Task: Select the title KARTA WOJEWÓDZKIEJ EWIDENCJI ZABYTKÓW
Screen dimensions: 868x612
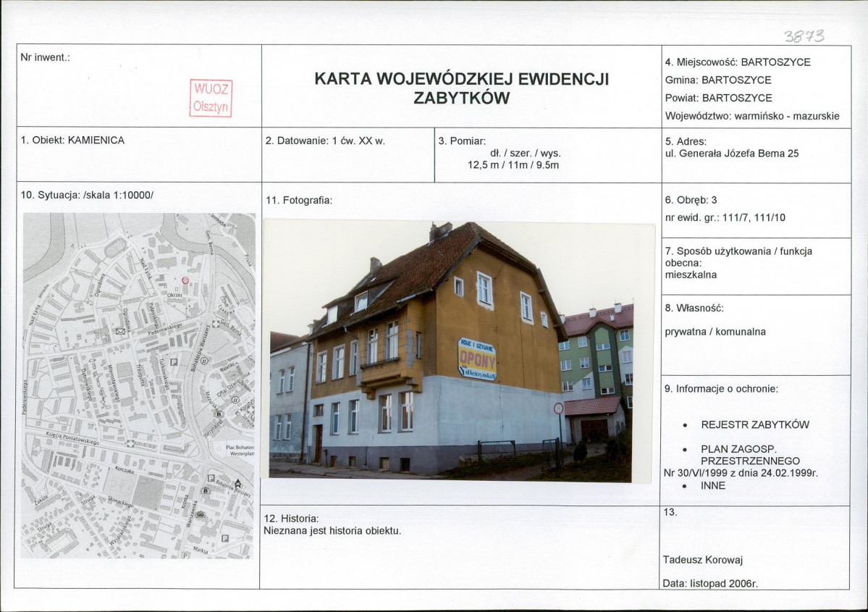Action: 462,88
